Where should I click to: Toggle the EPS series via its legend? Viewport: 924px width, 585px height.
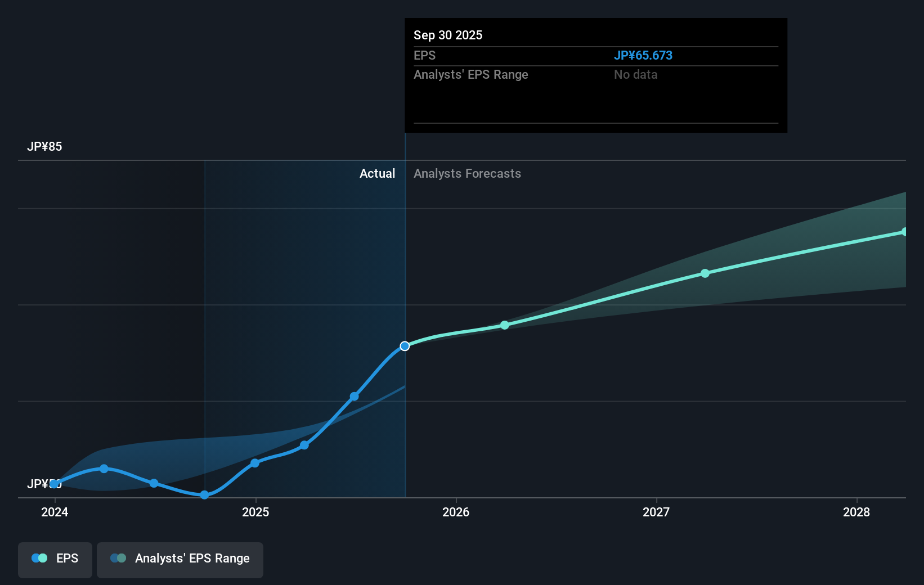[55, 560]
